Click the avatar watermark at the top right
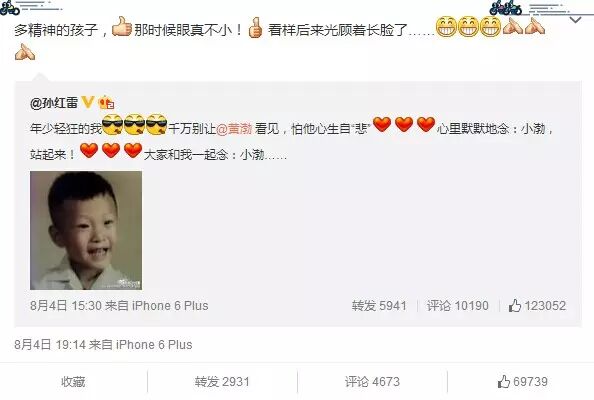 (506, 8)
